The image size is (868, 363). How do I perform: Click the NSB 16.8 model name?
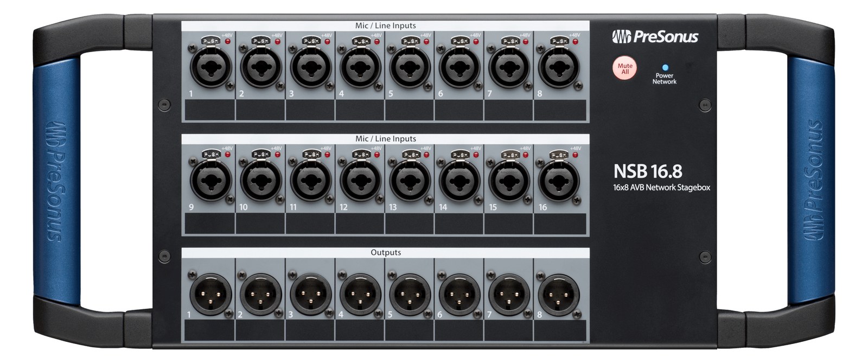tap(648, 171)
